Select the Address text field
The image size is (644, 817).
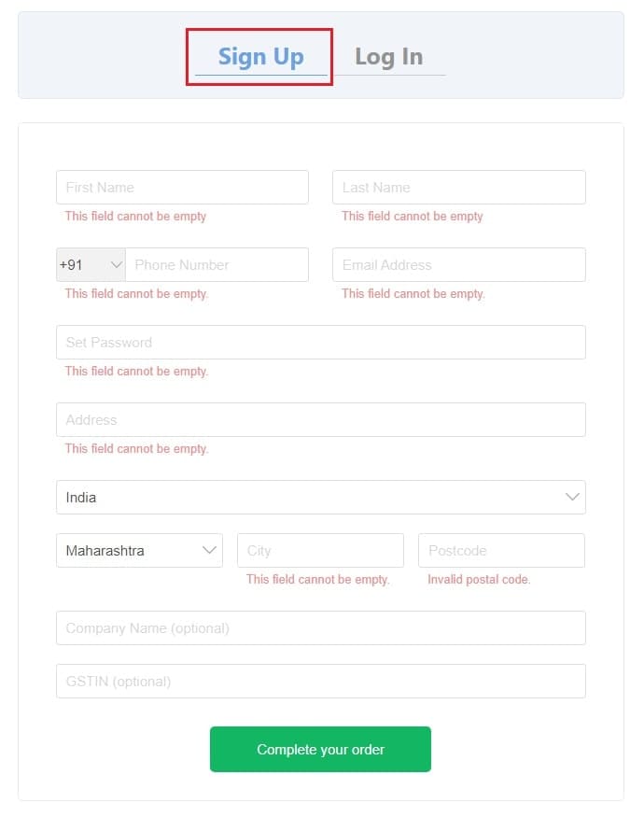(321, 420)
